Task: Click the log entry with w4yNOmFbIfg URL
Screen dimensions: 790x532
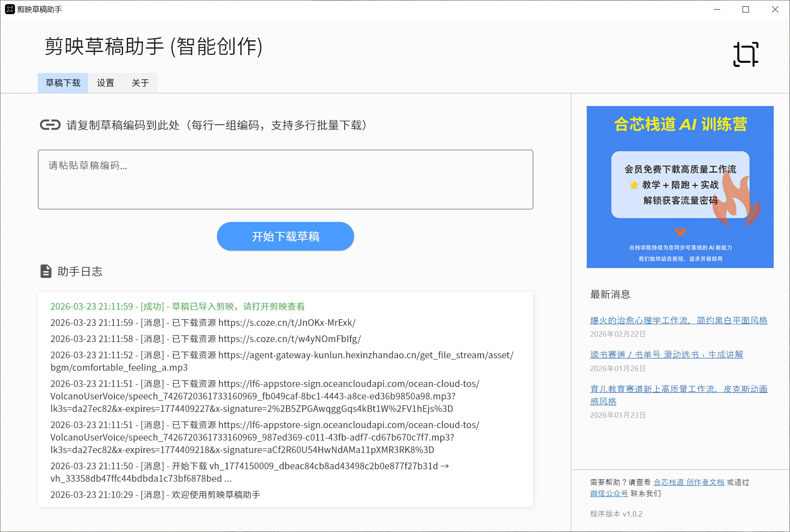Action: pos(205,339)
